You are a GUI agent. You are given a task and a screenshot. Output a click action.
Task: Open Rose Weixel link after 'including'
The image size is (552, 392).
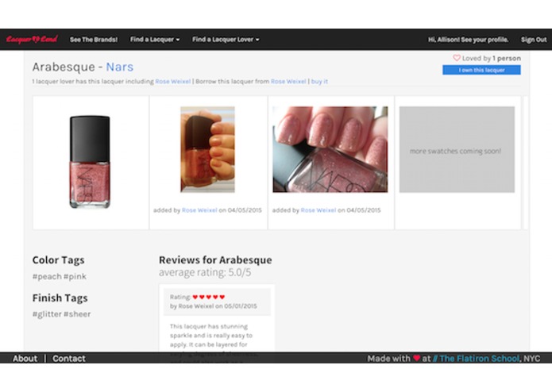(173, 81)
